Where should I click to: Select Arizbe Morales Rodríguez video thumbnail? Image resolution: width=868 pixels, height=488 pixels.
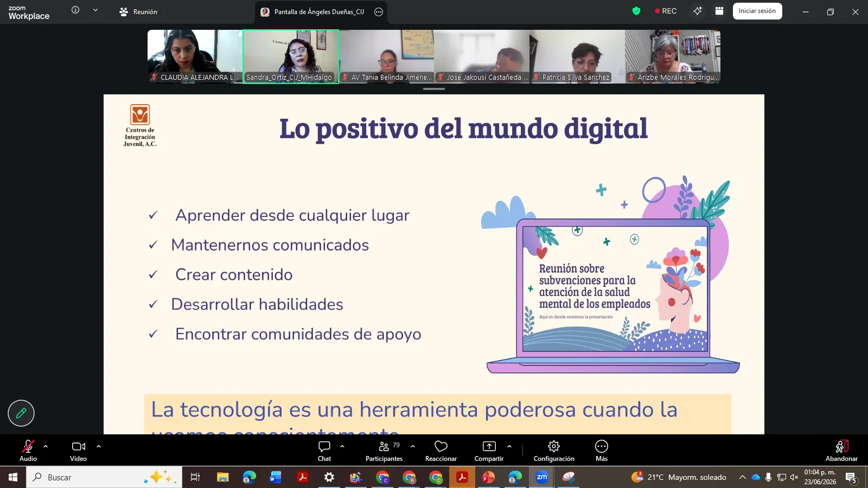pyautogui.click(x=673, y=56)
